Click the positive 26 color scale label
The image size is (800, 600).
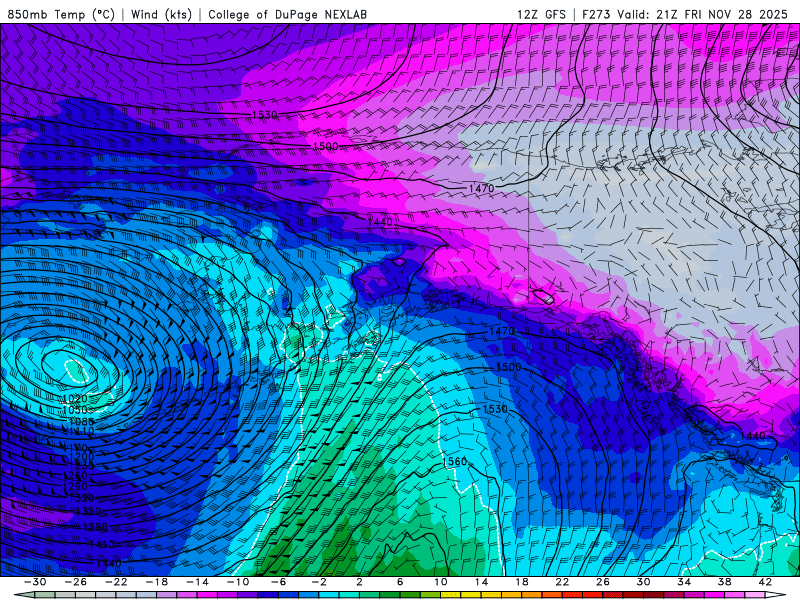coord(603,582)
